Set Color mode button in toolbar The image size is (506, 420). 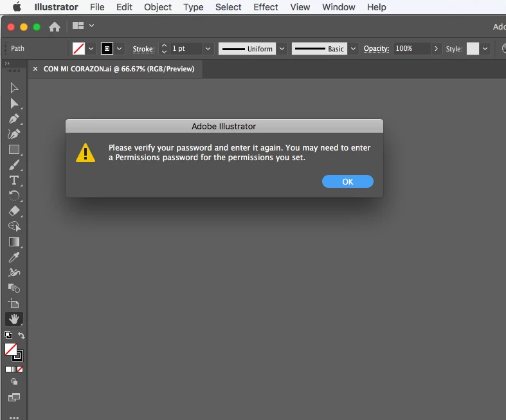coord(8,369)
